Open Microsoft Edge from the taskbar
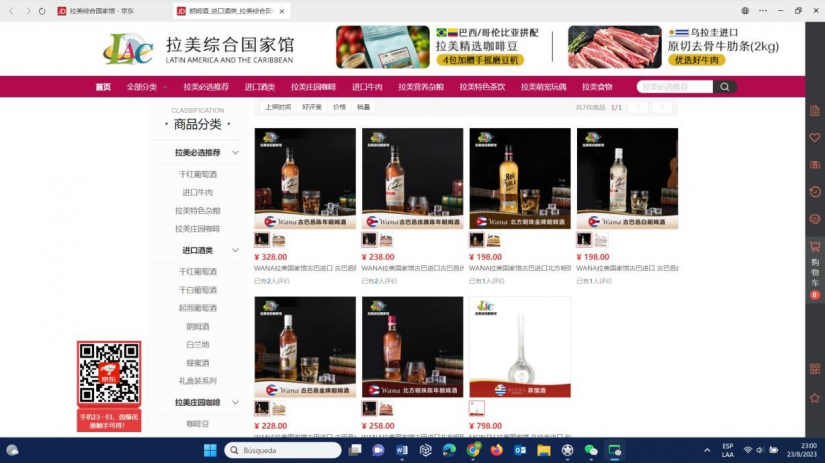 (449, 450)
